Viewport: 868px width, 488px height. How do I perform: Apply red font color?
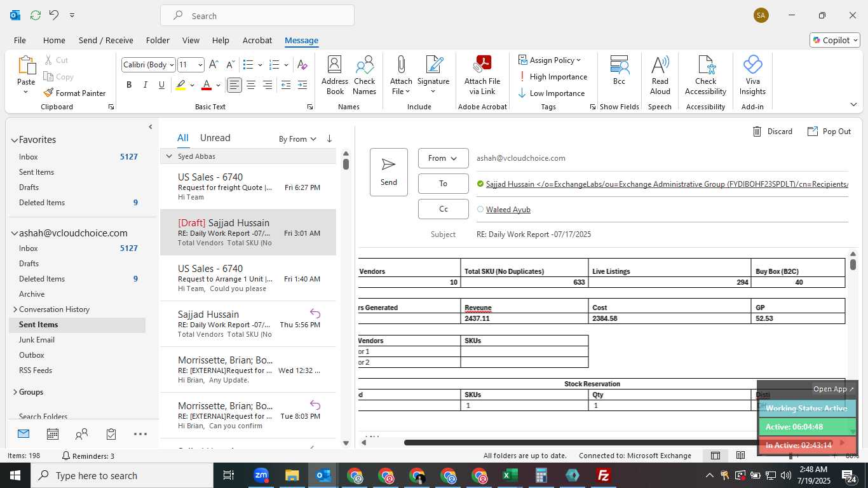[206, 85]
